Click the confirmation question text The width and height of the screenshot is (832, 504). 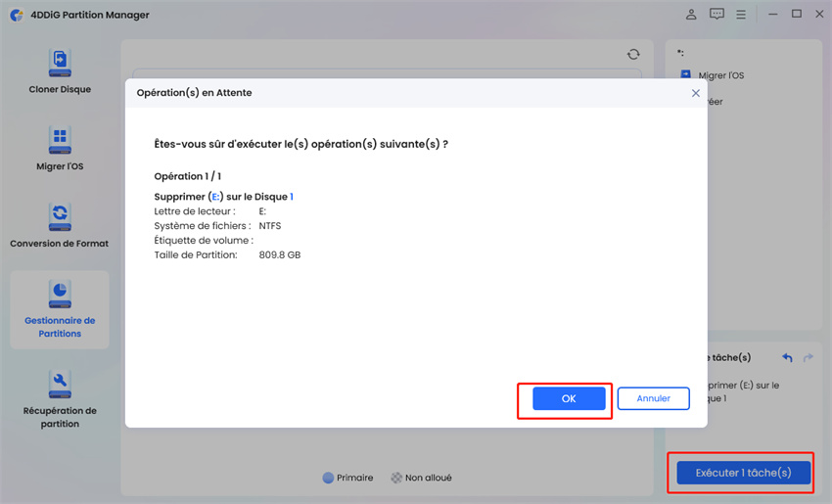click(x=300, y=144)
